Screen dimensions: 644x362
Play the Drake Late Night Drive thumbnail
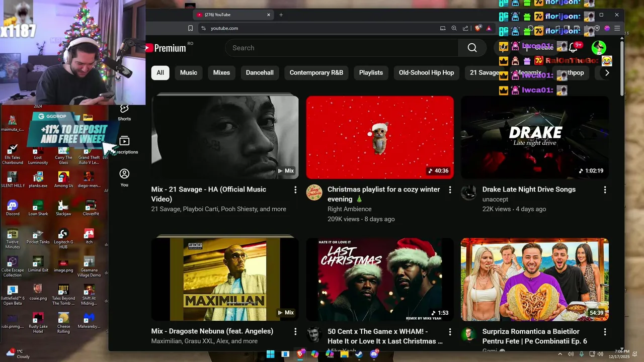click(x=535, y=137)
